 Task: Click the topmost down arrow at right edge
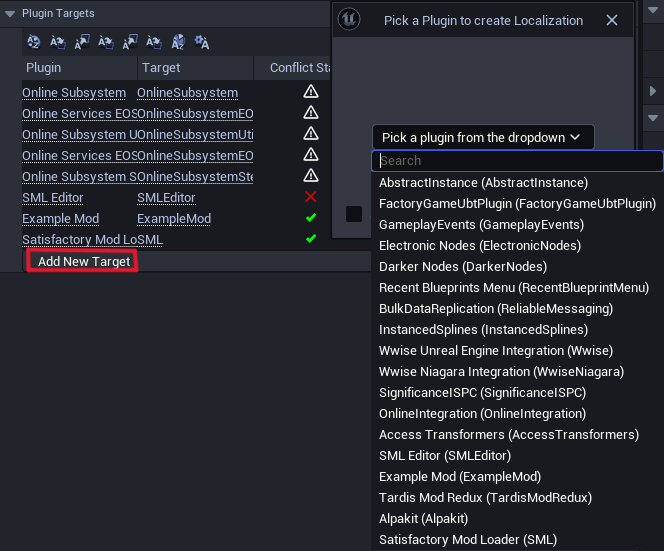(x=653, y=8)
